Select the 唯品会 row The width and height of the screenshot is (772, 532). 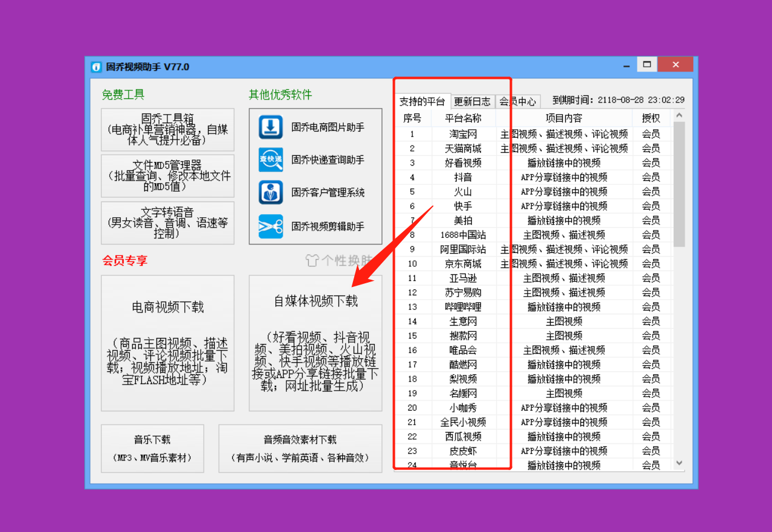(533, 350)
